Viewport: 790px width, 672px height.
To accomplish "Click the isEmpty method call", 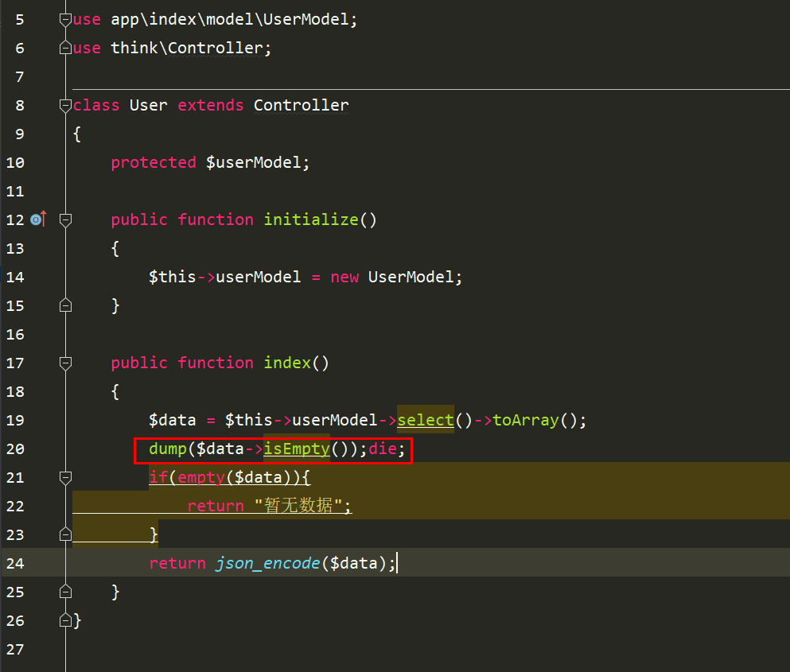I will [297, 449].
